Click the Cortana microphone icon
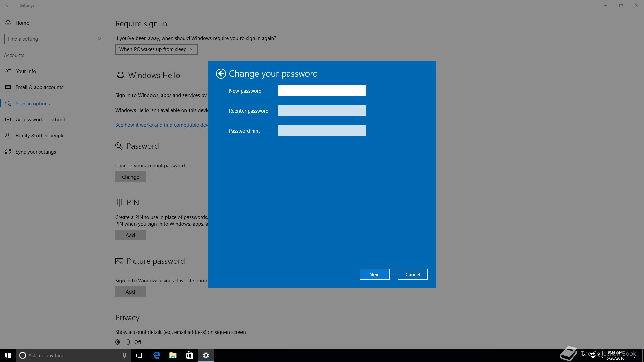The width and height of the screenshot is (644, 362). pyautogui.click(x=124, y=355)
